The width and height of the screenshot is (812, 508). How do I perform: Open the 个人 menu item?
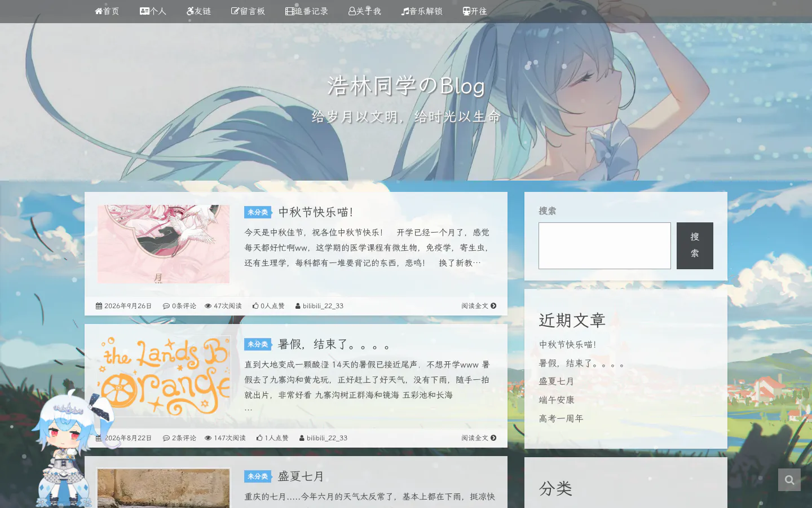pyautogui.click(x=153, y=11)
